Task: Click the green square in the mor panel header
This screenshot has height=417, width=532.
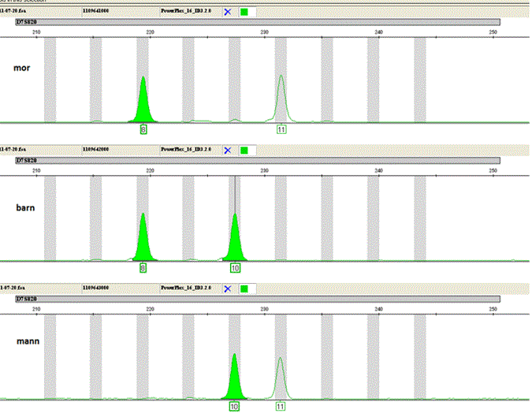Action: coord(244,13)
